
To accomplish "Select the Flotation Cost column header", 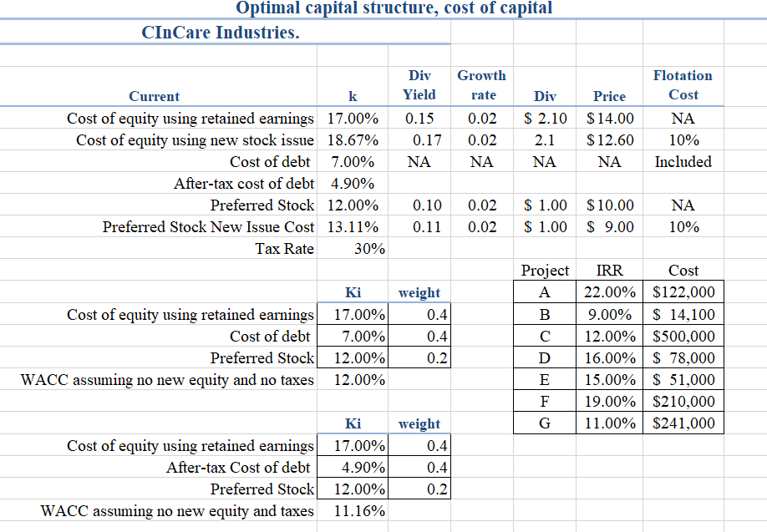I will pyautogui.click(x=683, y=85).
